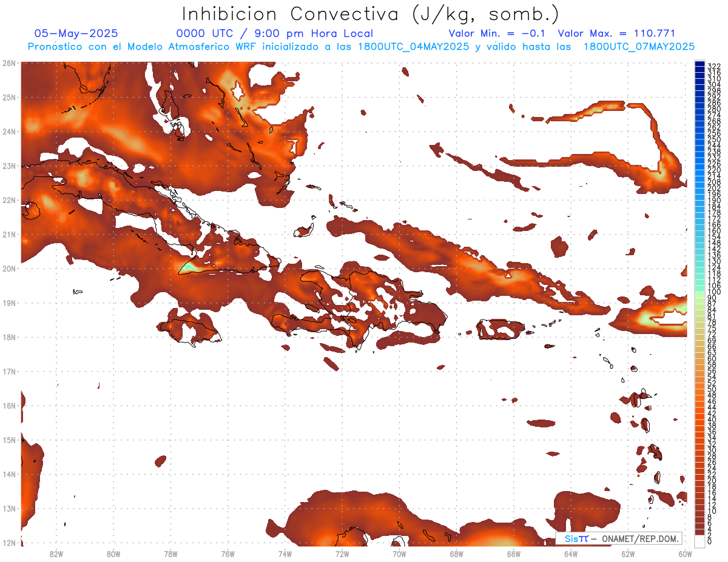Screen dimensions: 728x562
Task: Click the '15N' latitude label
Action: (x=9, y=440)
